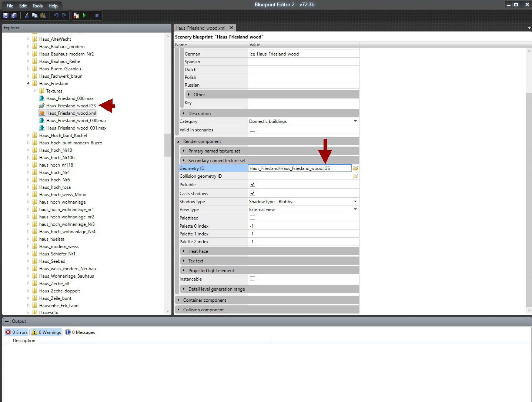Toggle the Valid in scenarios checkbox
Image resolution: width=532 pixels, height=402 pixels.
tap(252, 130)
